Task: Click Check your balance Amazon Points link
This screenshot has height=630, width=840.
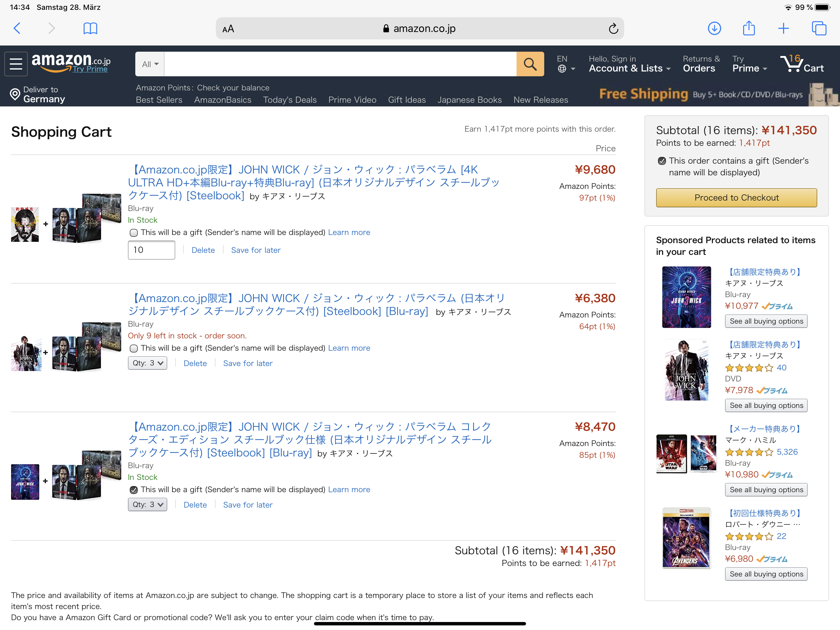Action: point(233,88)
